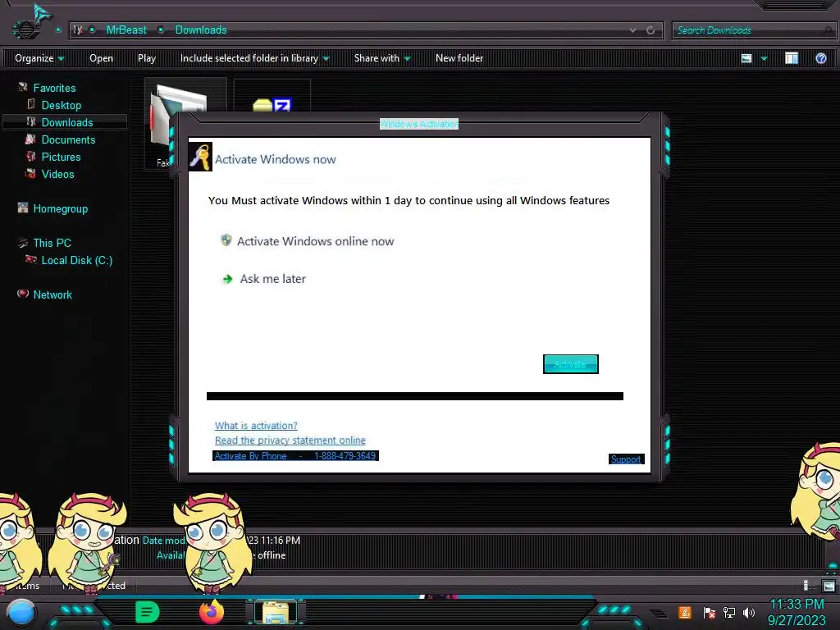Click Downloads in the address breadcrumb
Image resolution: width=840 pixels, height=630 pixels.
tap(201, 30)
